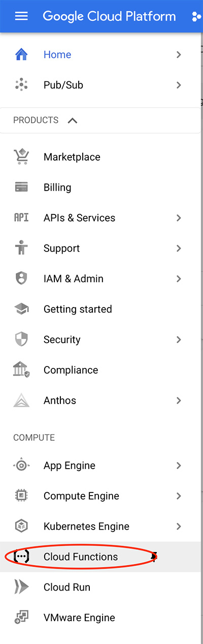The width and height of the screenshot is (203, 644).
Task: Collapse the PRODUCTS section arrow
Action: pos(73,120)
